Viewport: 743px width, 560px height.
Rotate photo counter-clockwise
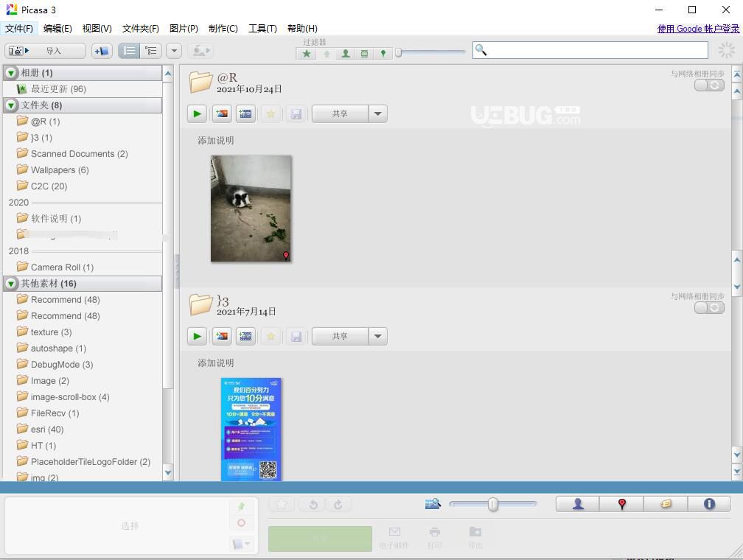[x=313, y=505]
